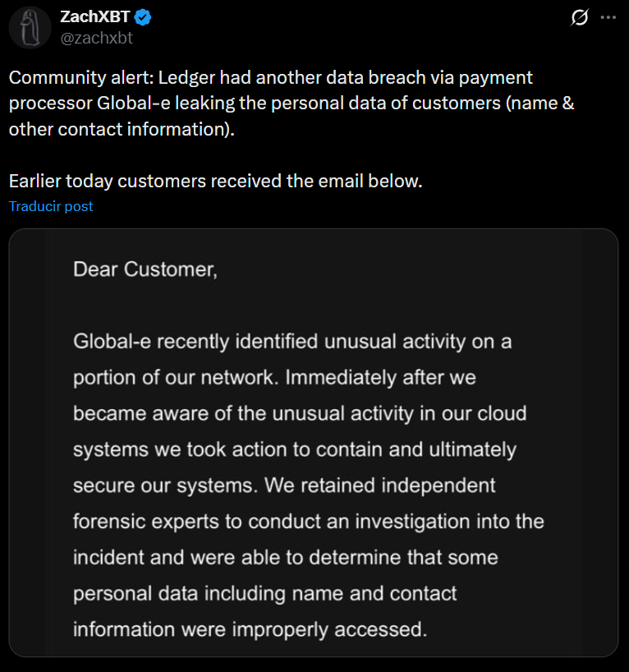Select the @zachxbt username text
Image resolution: width=629 pixels, height=672 pixels.
93,37
